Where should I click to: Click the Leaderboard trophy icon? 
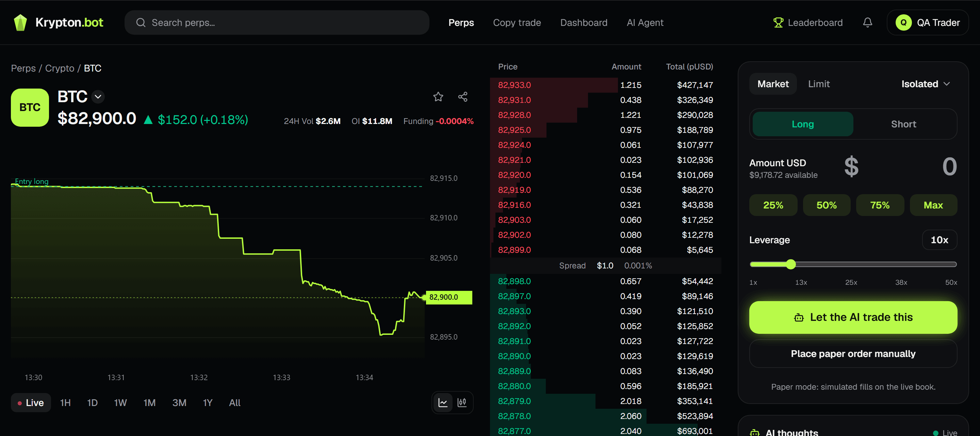[778, 23]
